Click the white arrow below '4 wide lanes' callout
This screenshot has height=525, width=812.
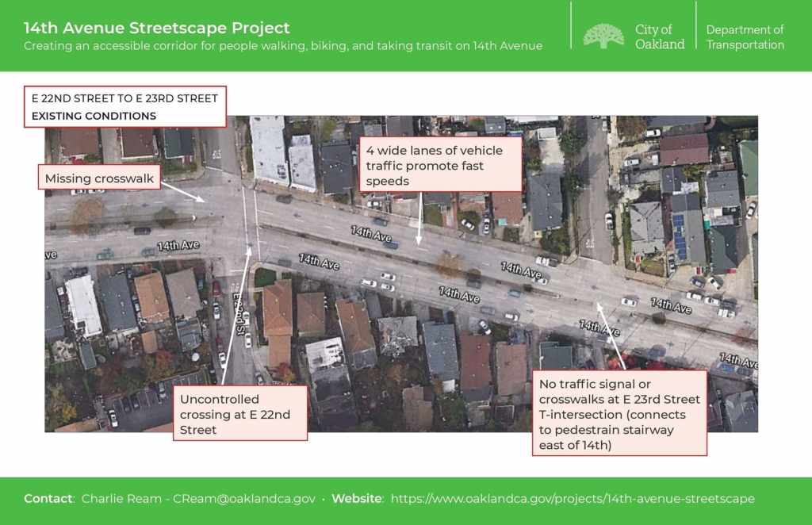[x=419, y=218]
